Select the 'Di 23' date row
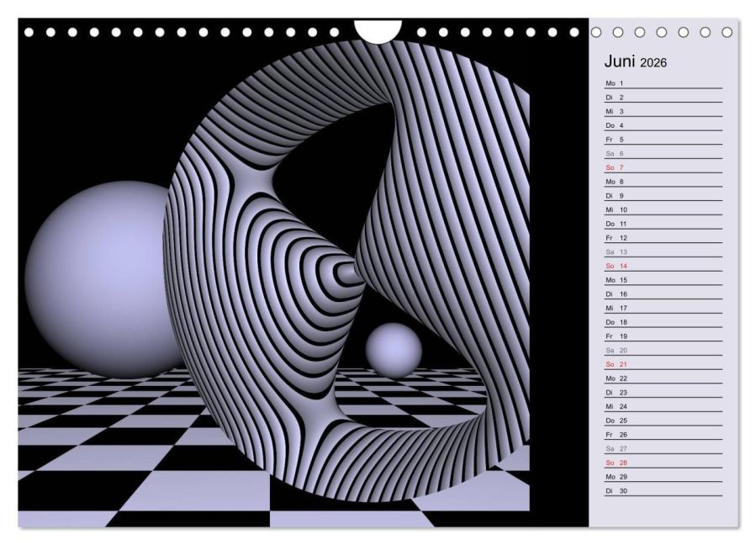 point(663,393)
